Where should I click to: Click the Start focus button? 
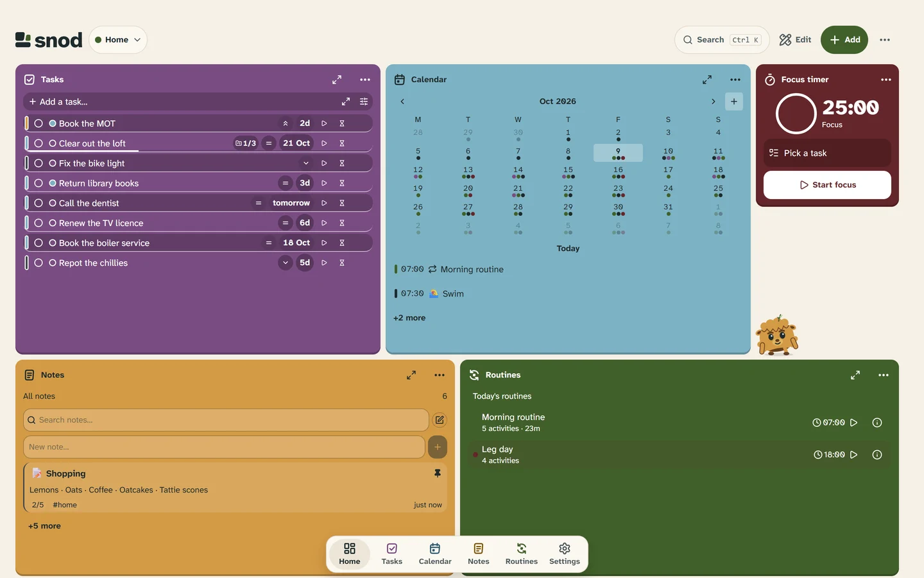(x=827, y=185)
